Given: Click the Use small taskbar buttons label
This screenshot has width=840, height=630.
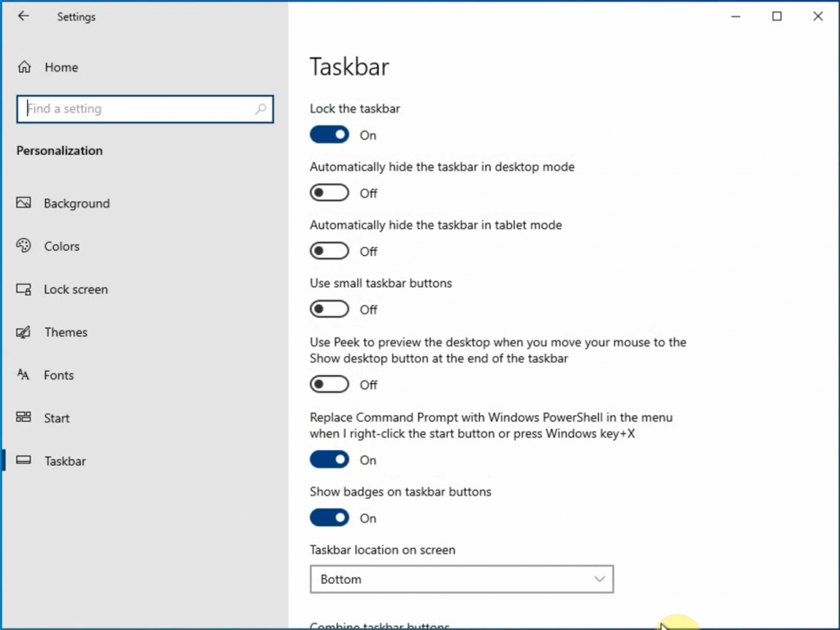Looking at the screenshot, I should coord(381,283).
